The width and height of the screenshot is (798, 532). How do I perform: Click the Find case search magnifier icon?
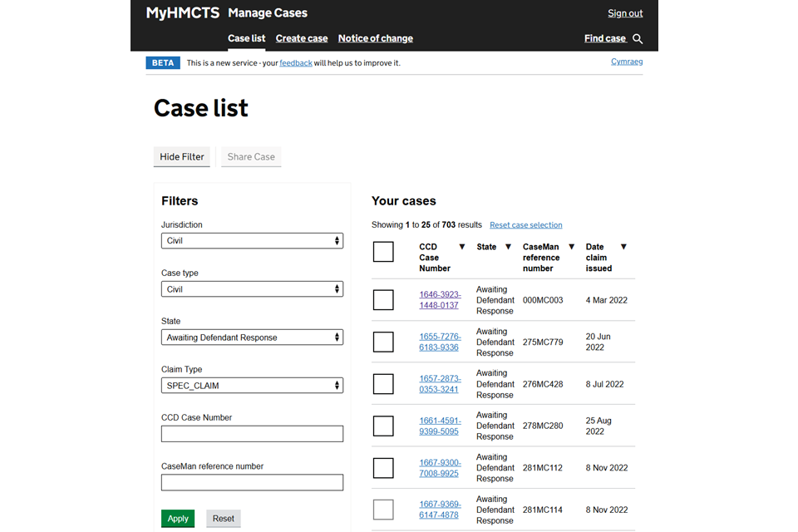tap(638, 38)
